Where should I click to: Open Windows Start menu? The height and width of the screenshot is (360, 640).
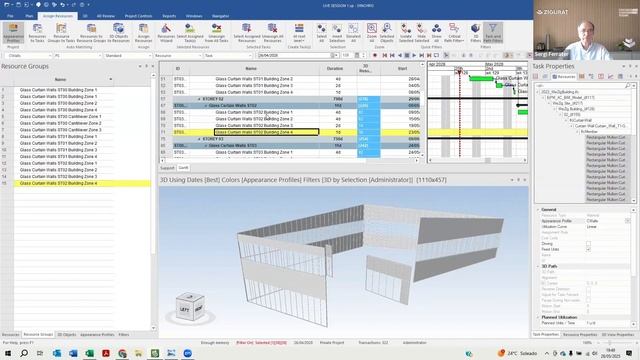tap(8, 353)
